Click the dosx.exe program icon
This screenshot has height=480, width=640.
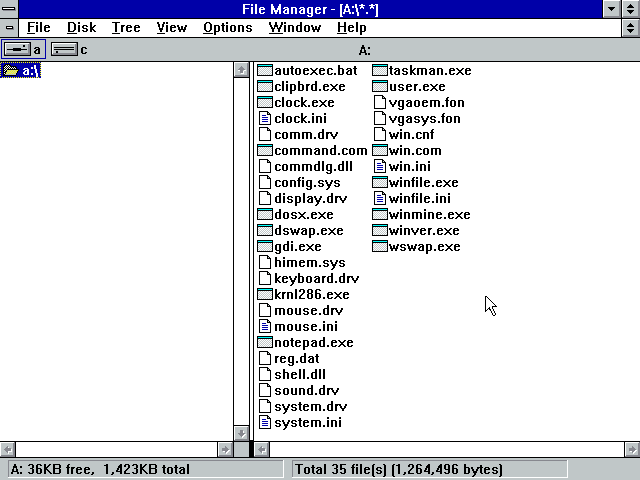click(265, 215)
